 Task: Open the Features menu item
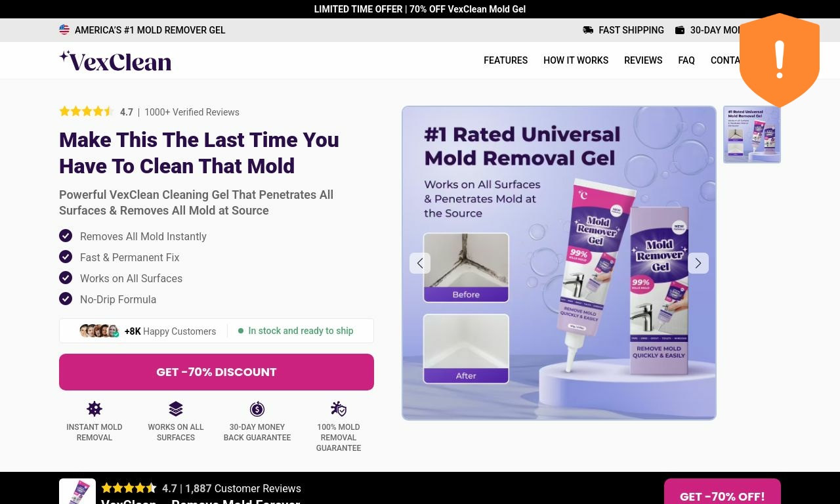click(505, 60)
